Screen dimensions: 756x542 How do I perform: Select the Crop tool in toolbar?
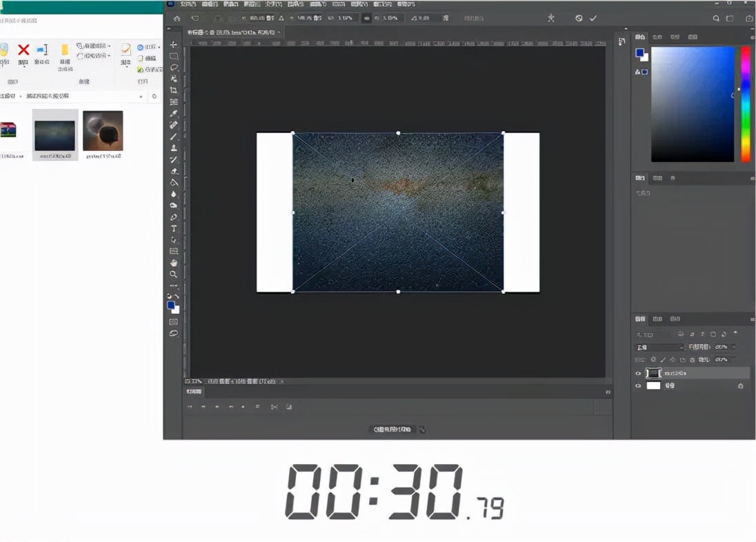click(174, 90)
